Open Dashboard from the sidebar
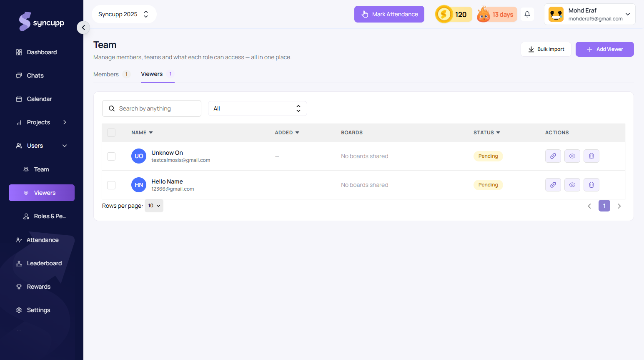 [42, 52]
